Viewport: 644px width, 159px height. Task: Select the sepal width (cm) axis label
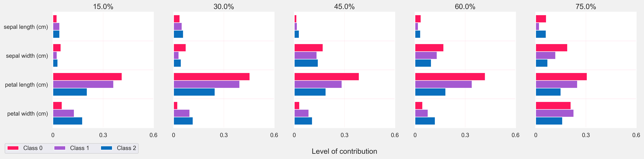[27, 56]
